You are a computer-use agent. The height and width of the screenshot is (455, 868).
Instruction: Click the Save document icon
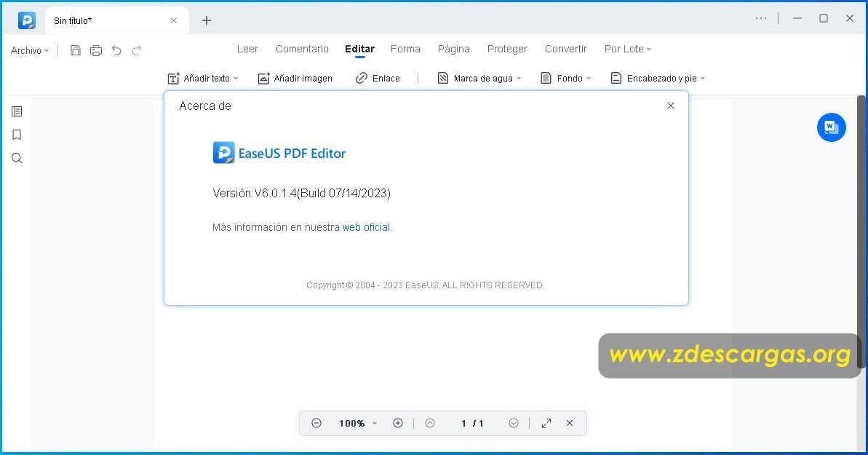pos(76,50)
